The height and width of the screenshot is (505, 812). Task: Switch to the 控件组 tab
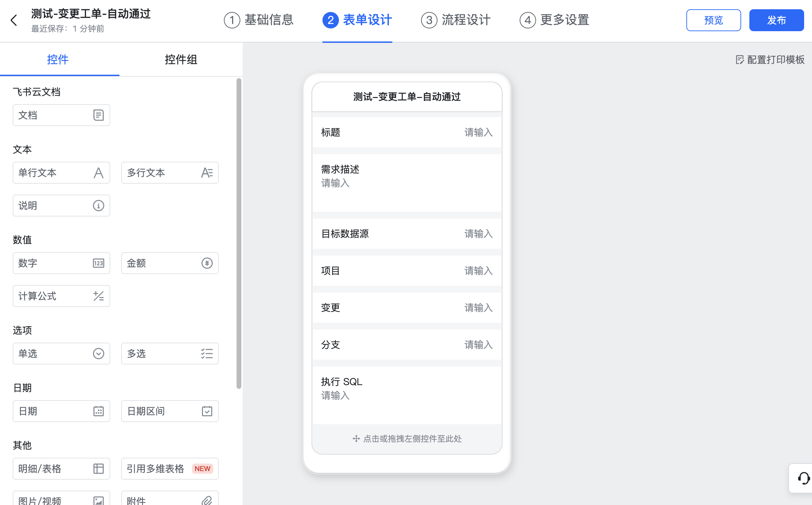tap(181, 60)
